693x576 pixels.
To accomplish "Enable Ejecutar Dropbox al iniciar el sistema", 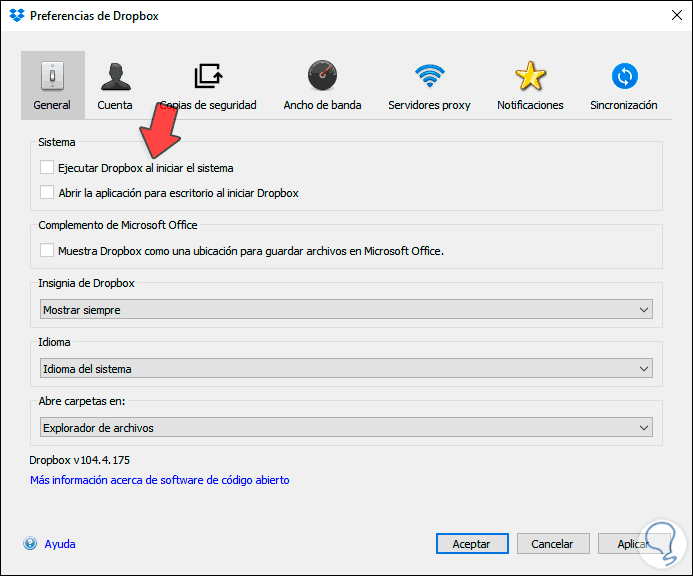I will [47, 168].
